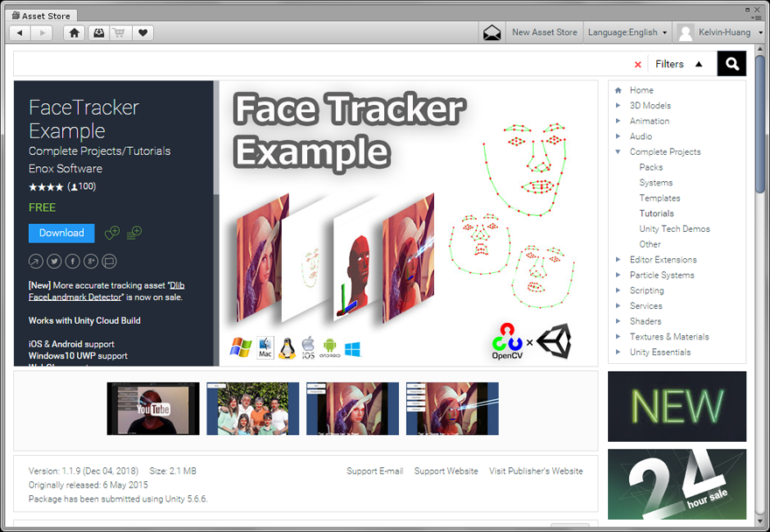This screenshot has width=770, height=532.
Task: Select Packs subcategory
Action: (651, 167)
